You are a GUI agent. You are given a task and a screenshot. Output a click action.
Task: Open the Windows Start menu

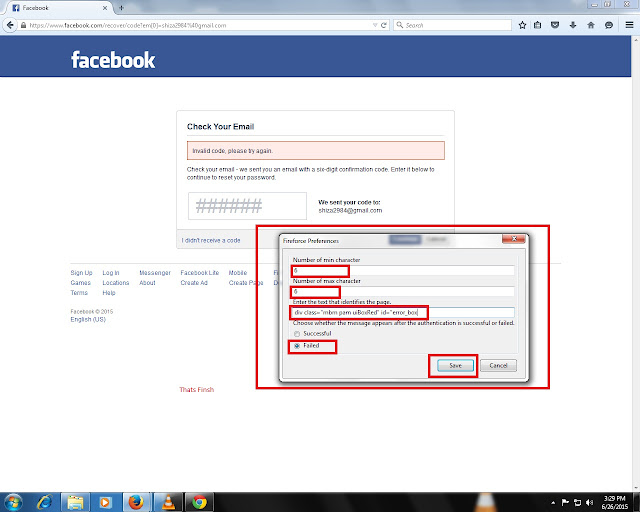pyautogui.click(x=13, y=502)
